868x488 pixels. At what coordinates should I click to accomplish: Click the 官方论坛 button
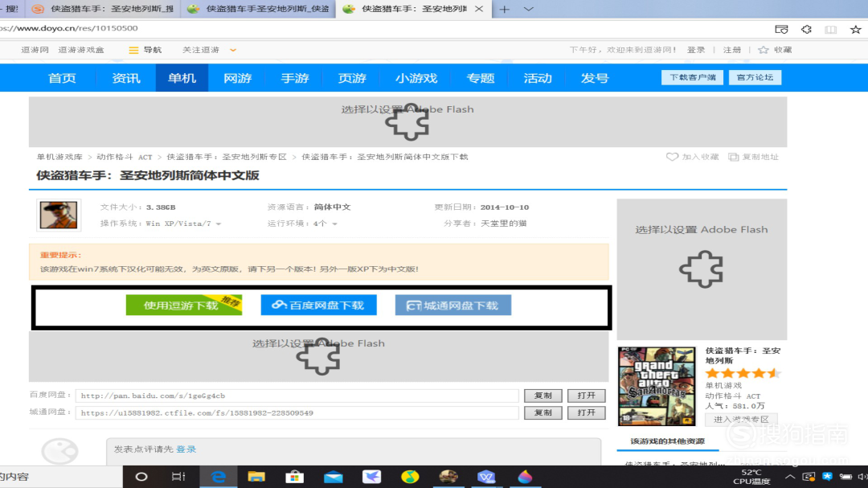click(x=755, y=77)
